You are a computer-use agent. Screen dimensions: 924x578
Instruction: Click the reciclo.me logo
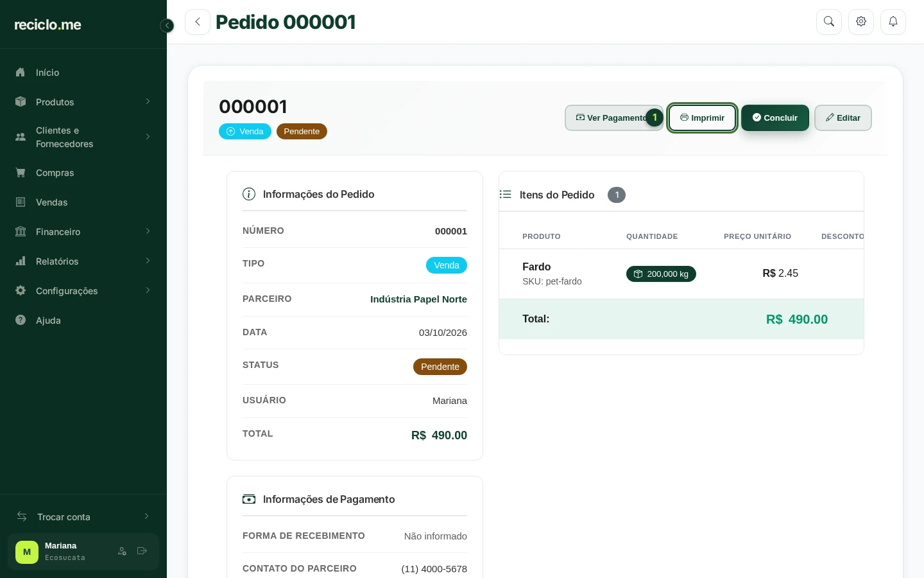[x=48, y=25]
